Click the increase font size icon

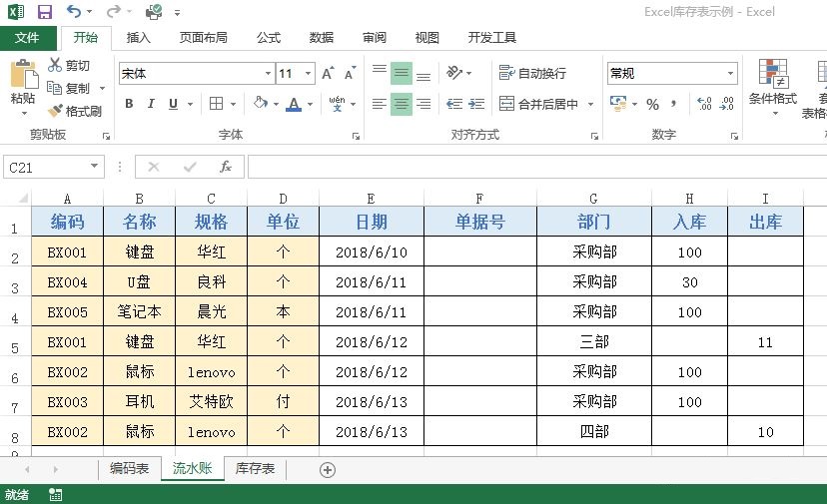[x=329, y=74]
